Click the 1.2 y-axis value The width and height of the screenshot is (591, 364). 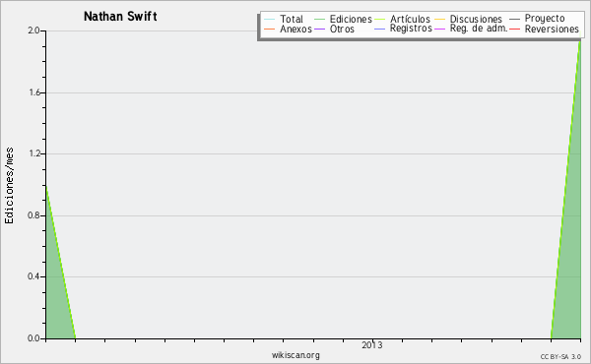33,153
